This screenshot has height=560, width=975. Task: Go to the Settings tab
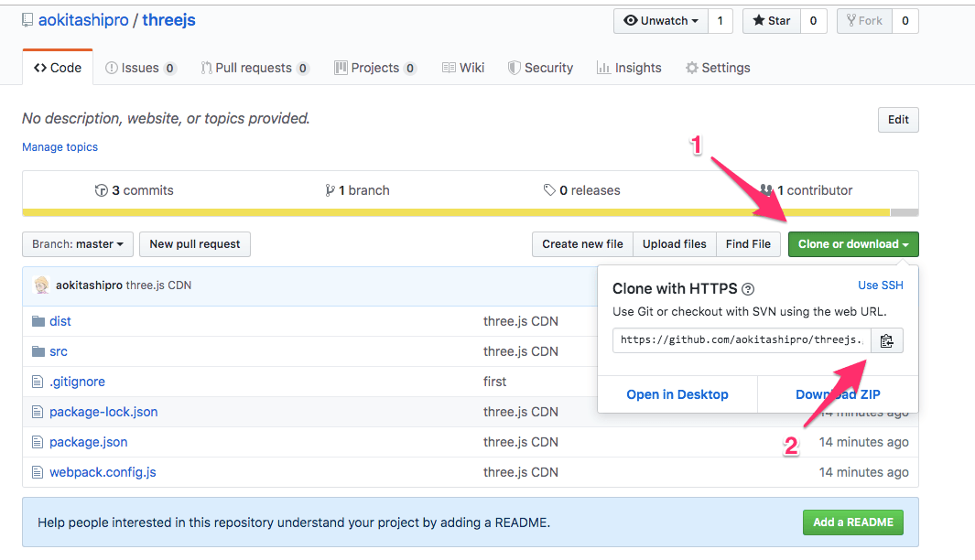[718, 68]
